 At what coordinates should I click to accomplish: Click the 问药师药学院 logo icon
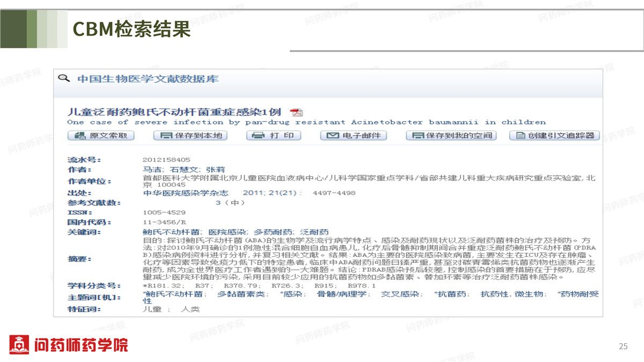click(x=19, y=344)
